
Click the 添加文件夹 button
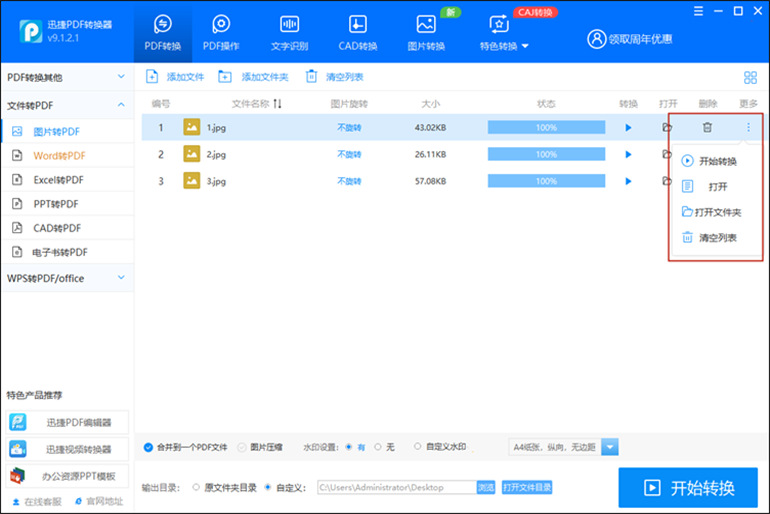(253, 77)
